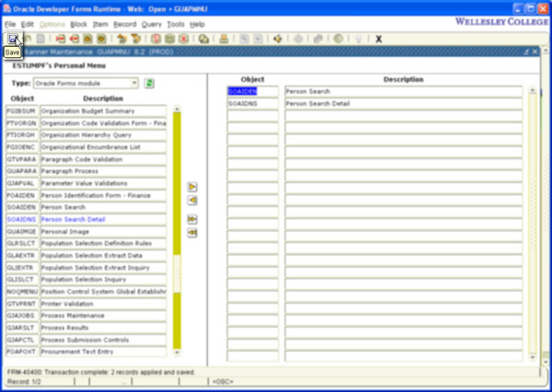Open the Record menu
The height and width of the screenshot is (392, 552).
pos(125,24)
